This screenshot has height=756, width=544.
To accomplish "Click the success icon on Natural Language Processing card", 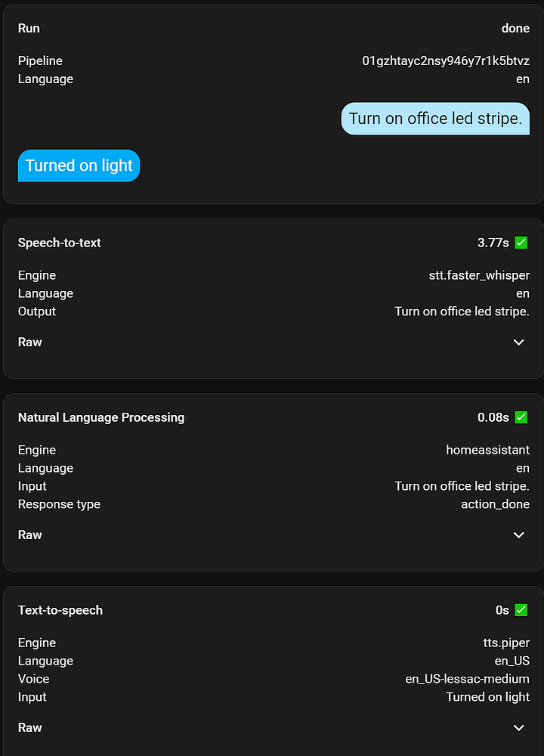I will (522, 417).
